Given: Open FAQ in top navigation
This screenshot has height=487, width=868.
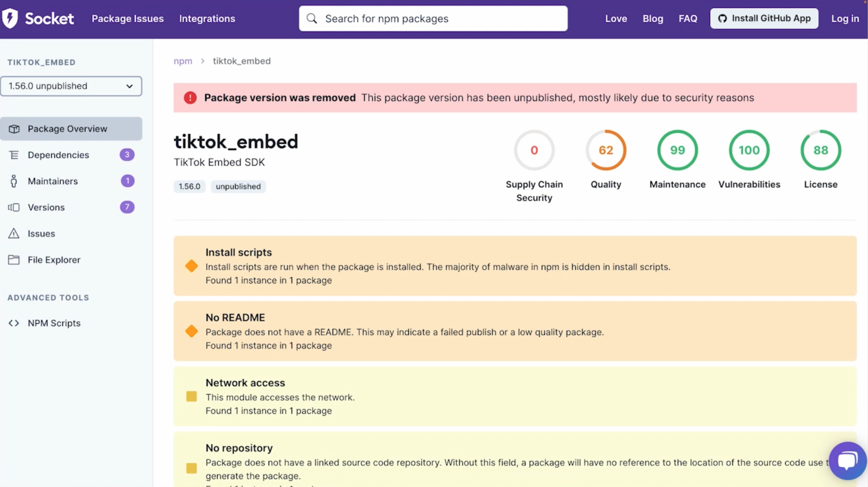Looking at the screenshot, I should tap(688, 19).
